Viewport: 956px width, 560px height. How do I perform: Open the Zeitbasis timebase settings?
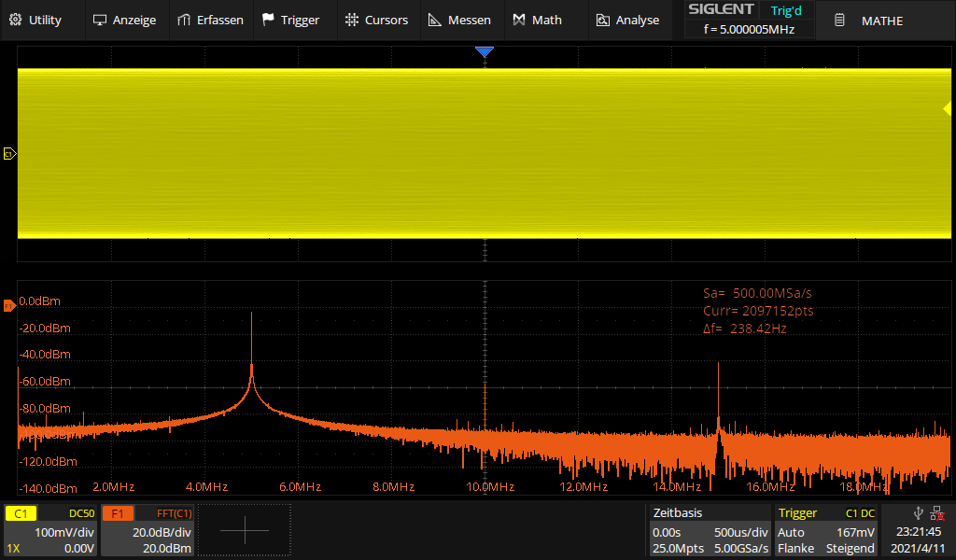click(710, 529)
